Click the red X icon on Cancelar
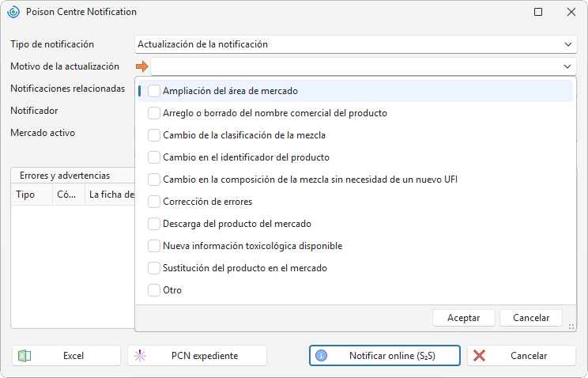 [479, 356]
